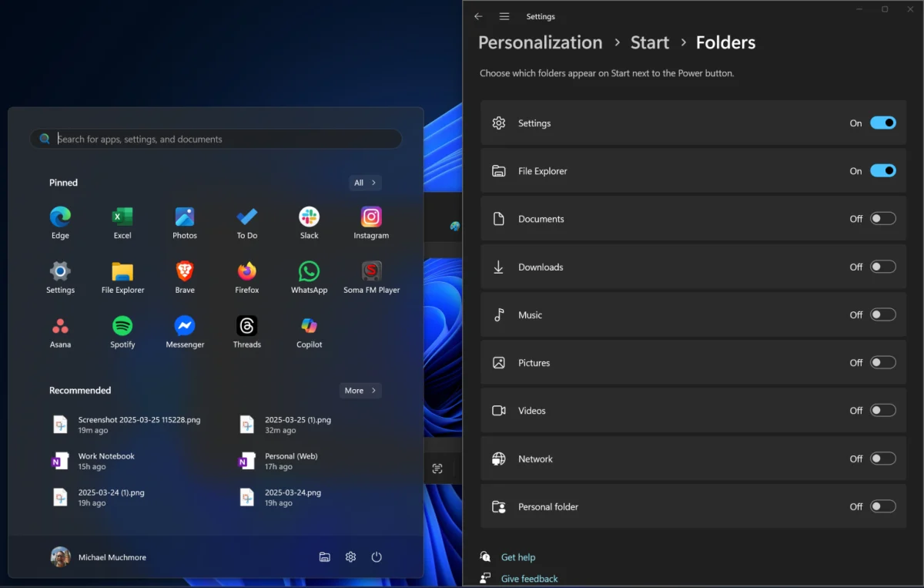Switch on the Downloads folder toggle
Screen dimensions: 924x588
(x=882, y=267)
